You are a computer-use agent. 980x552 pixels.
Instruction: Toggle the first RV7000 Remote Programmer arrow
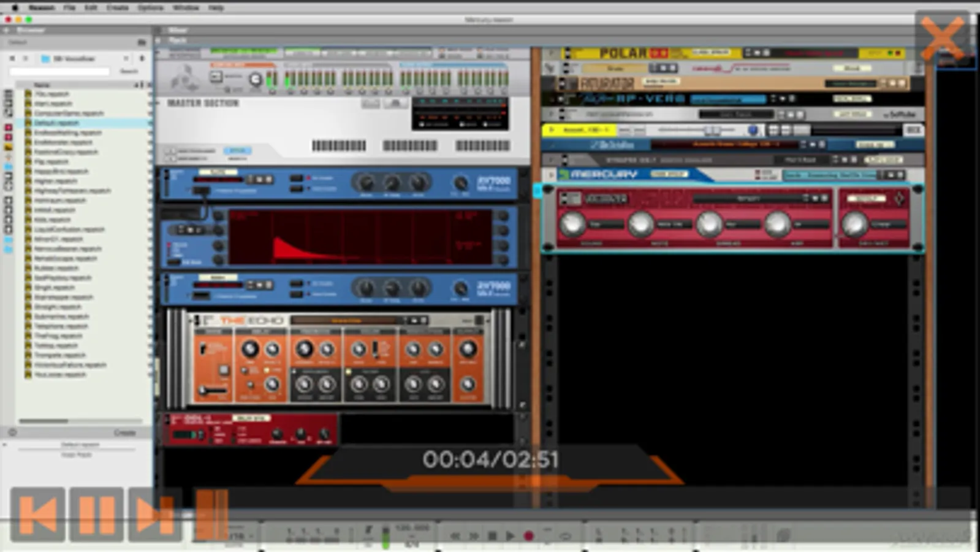click(x=200, y=191)
